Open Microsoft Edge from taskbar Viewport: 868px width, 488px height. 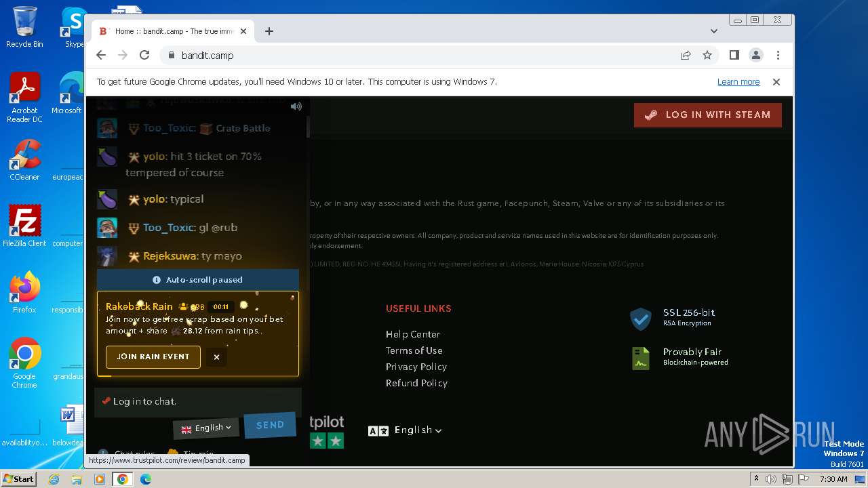(145, 479)
